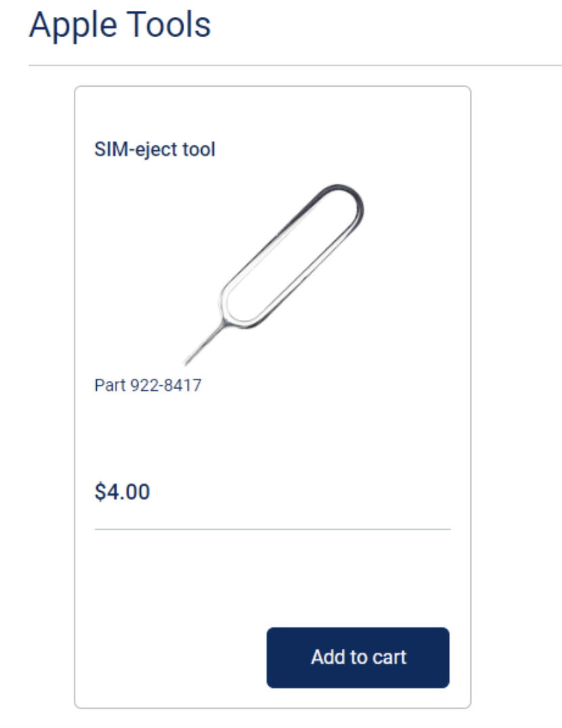562x728 pixels.
Task: Click the word "cart" on the blue button
Action: tap(388, 657)
